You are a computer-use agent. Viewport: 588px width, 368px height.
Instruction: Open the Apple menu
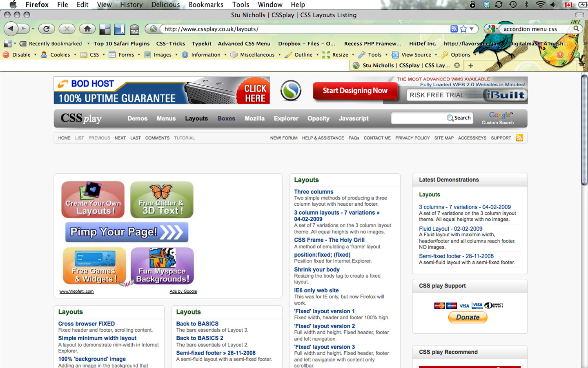pos(13,4)
